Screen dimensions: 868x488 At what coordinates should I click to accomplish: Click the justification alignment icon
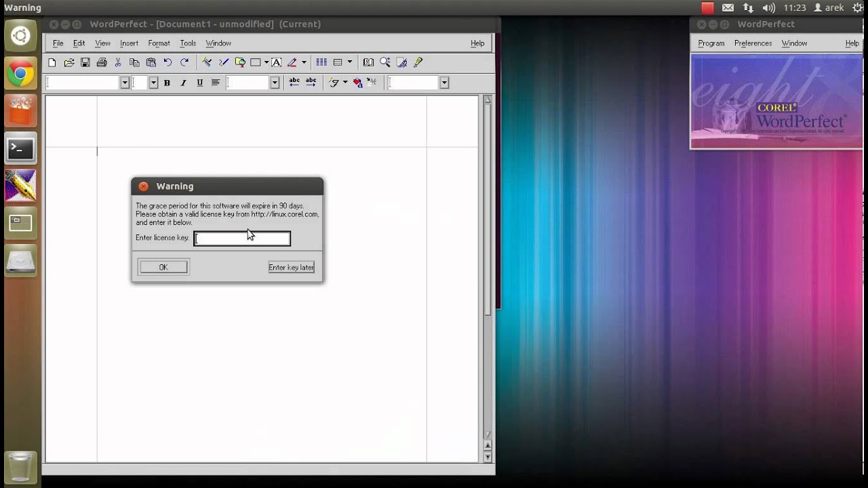tap(216, 83)
